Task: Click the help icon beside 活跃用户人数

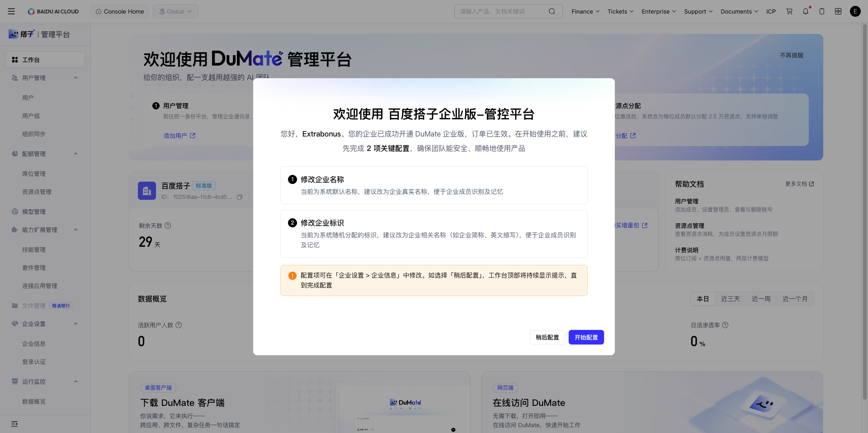Action: click(179, 325)
